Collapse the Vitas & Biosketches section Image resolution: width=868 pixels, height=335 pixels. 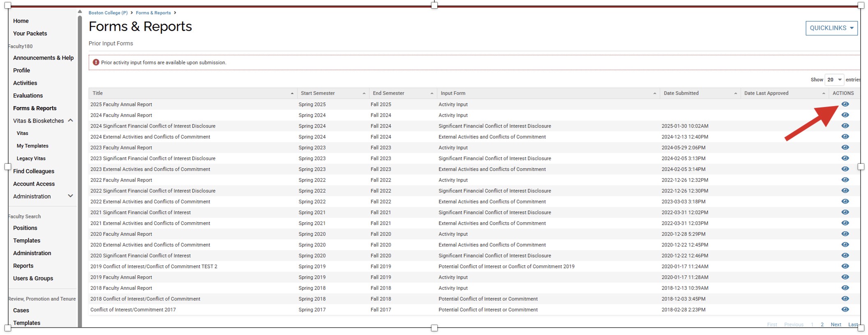click(70, 121)
